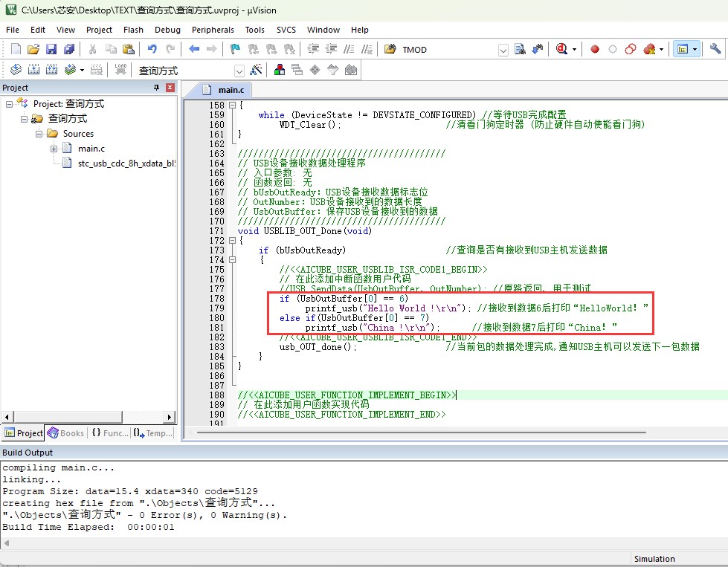
Task: Collapse code fold at line 172
Action: tap(232, 240)
